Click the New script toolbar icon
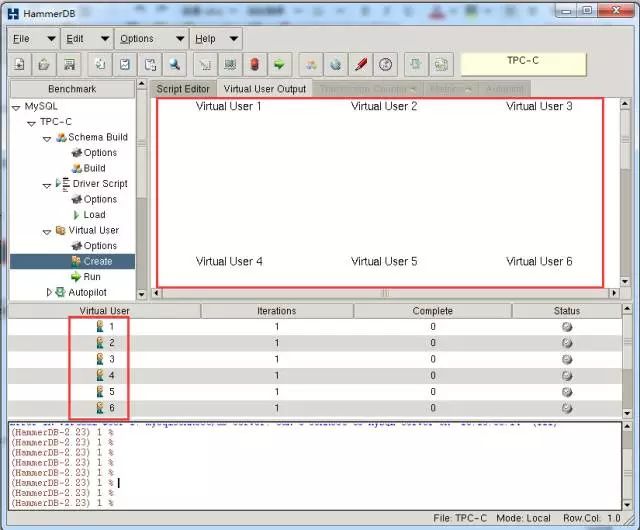This screenshot has width=640, height=530. (x=19, y=65)
